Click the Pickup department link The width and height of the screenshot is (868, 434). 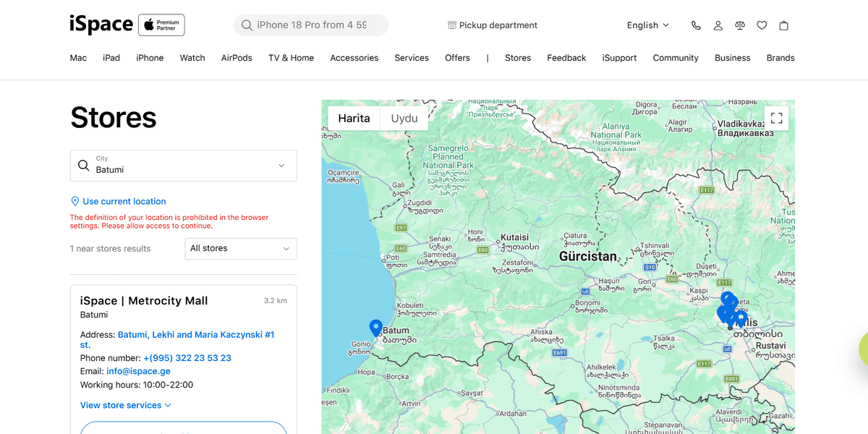point(498,25)
